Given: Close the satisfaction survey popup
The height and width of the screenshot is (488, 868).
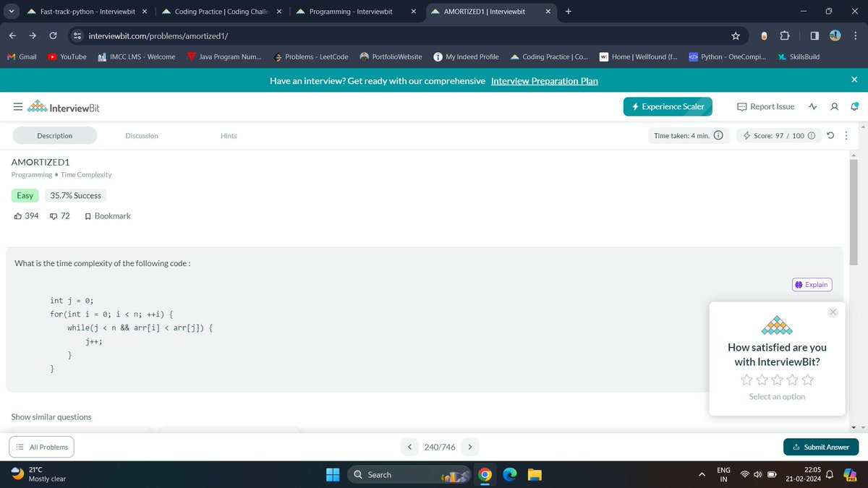Looking at the screenshot, I should pyautogui.click(x=833, y=312).
